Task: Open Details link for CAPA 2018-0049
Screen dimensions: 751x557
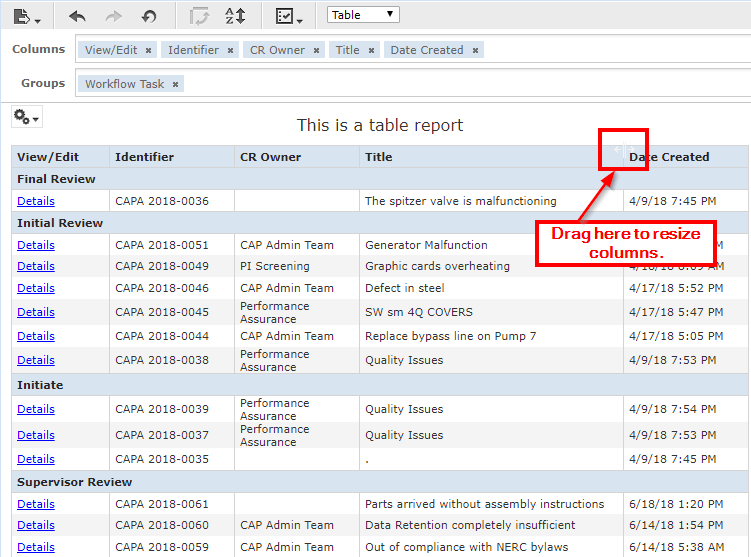Action: pos(36,266)
